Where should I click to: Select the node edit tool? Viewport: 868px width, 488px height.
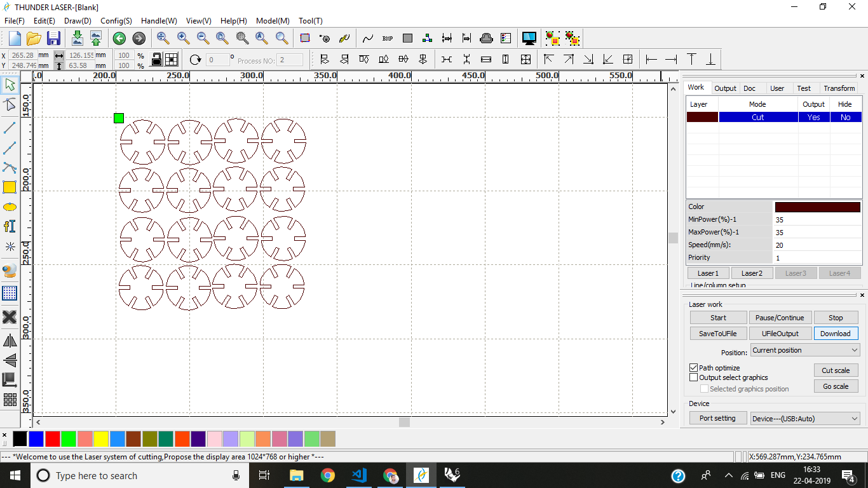click(10, 105)
